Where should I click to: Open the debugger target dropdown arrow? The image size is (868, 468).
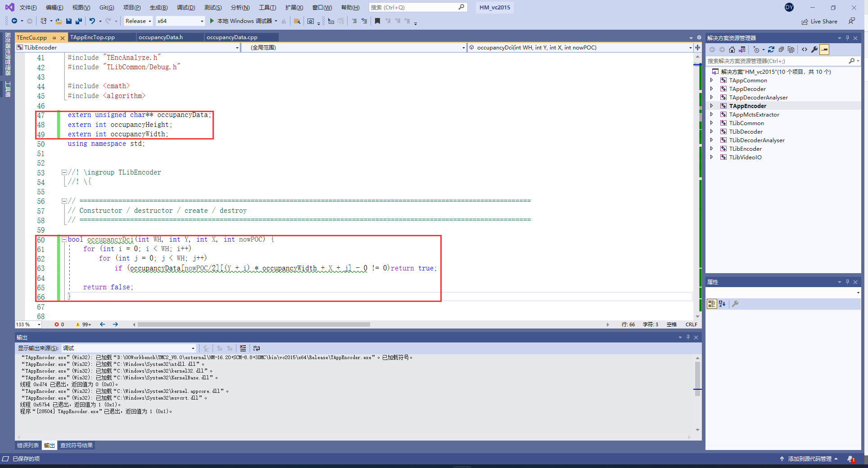click(x=276, y=21)
